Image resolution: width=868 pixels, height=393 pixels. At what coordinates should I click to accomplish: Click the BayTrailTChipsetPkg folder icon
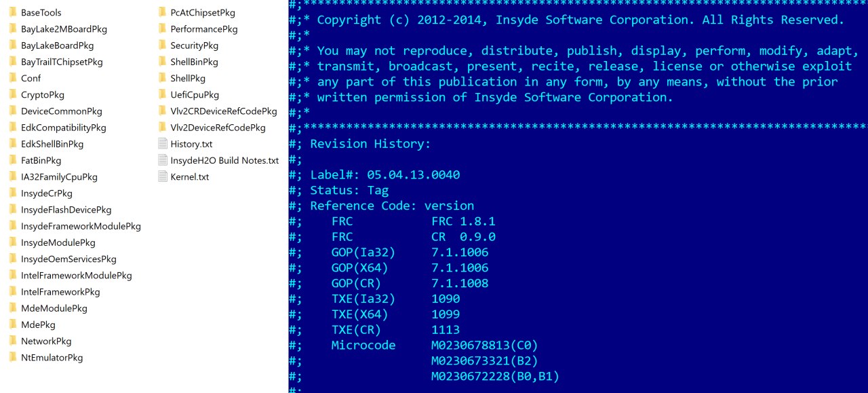point(12,62)
